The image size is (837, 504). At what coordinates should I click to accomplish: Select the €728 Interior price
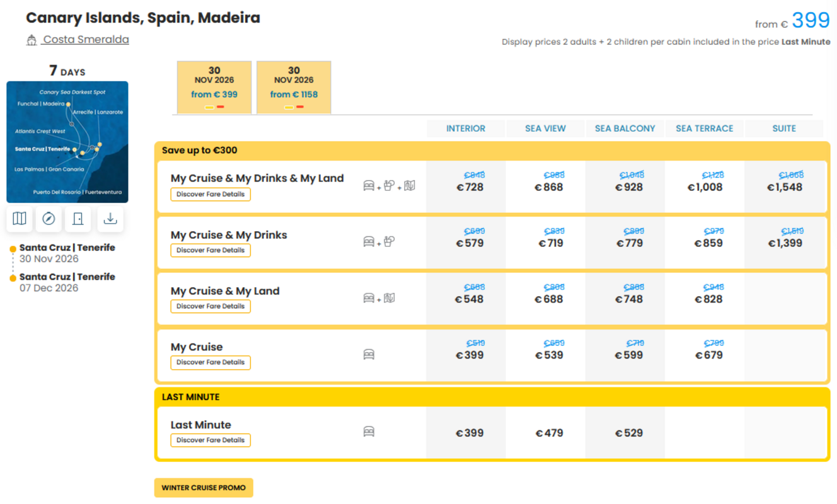470,187
